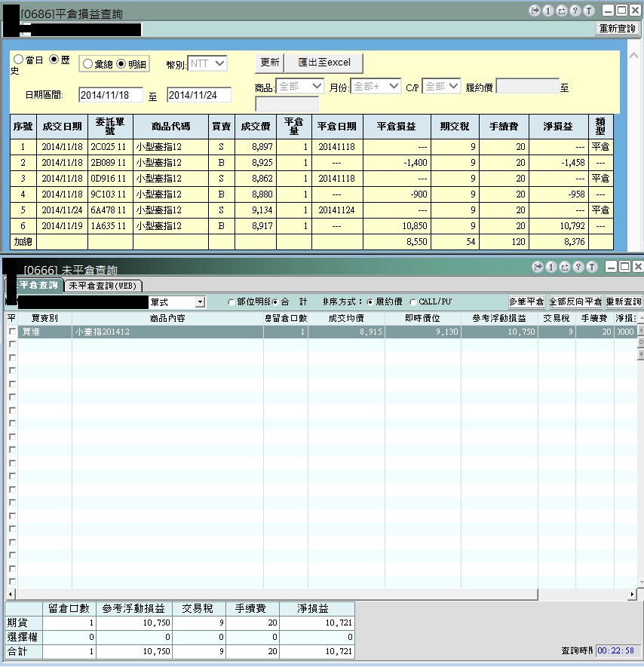Click the help question icon in 未平倉查詢 window
The height and width of the screenshot is (667, 644).
pyautogui.click(x=578, y=267)
